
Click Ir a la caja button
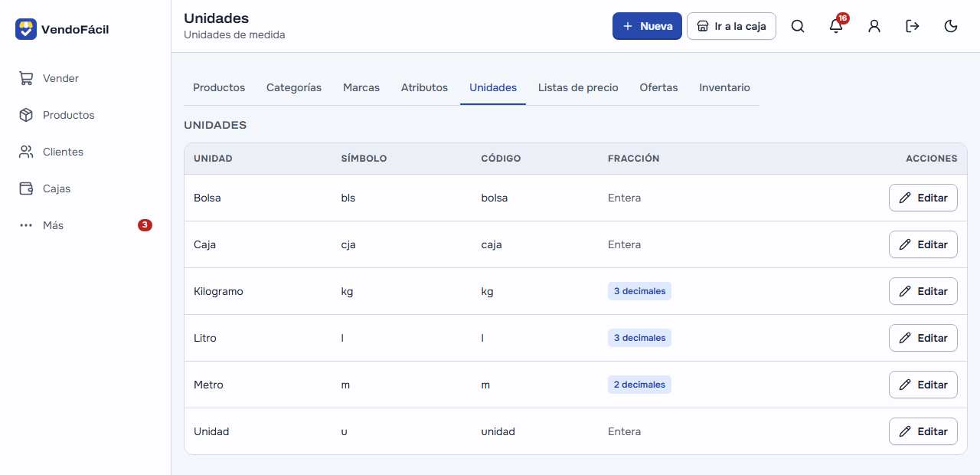[731, 26]
